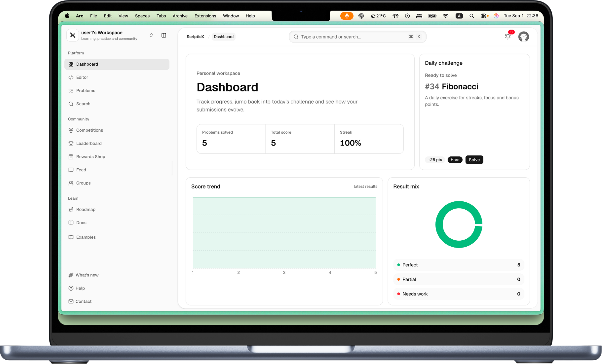The image size is (602, 364).
Task: Click the Problems solved stat card
Action: pos(231,139)
